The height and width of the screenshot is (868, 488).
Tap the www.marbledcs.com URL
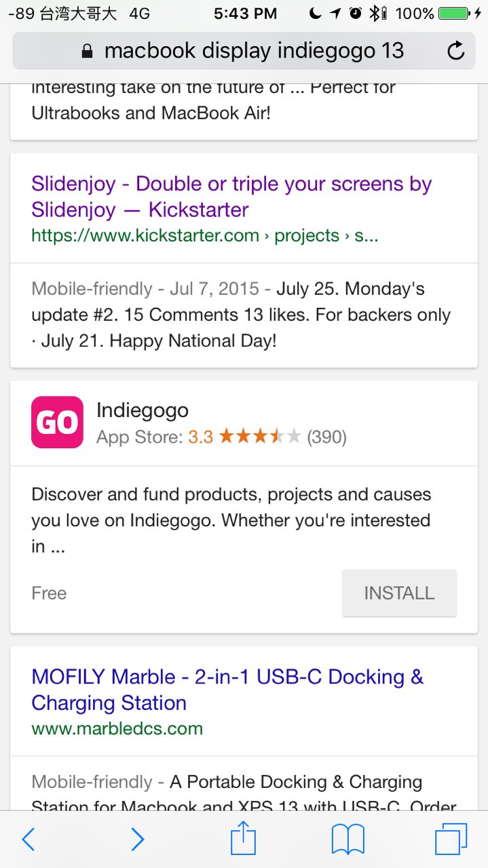[117, 729]
